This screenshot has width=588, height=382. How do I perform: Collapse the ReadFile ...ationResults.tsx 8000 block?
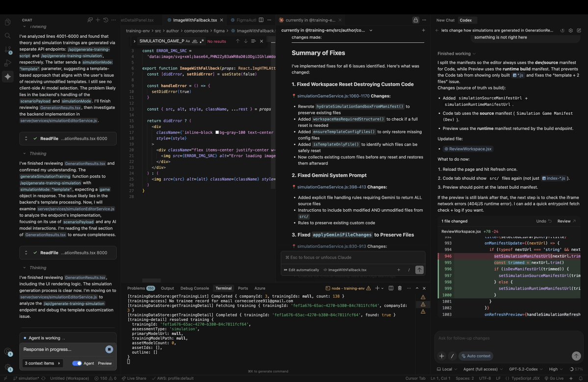click(26, 253)
